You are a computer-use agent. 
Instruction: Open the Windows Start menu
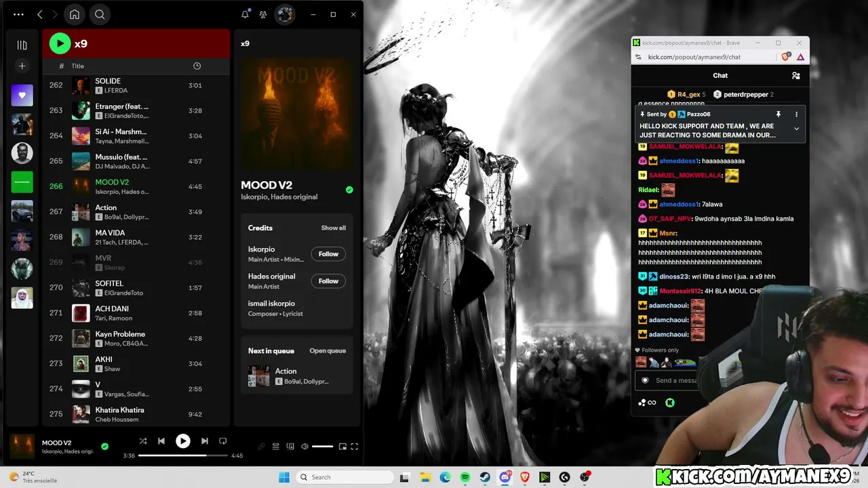(284, 477)
